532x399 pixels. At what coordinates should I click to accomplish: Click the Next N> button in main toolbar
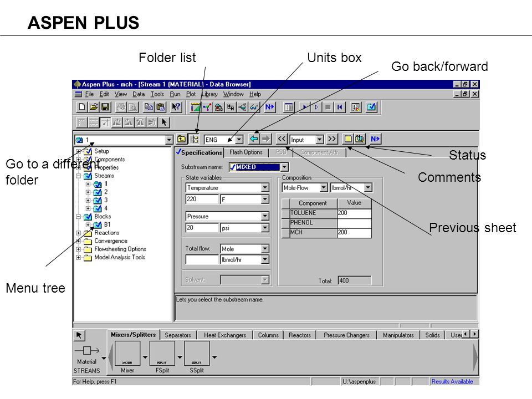270,107
